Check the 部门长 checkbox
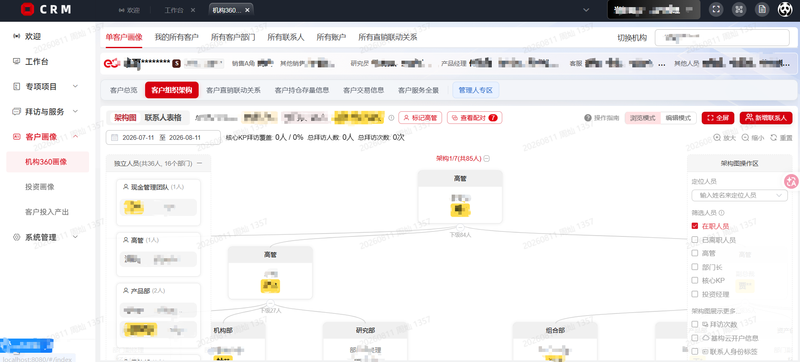This screenshot has height=362, width=800. pyautogui.click(x=694, y=267)
